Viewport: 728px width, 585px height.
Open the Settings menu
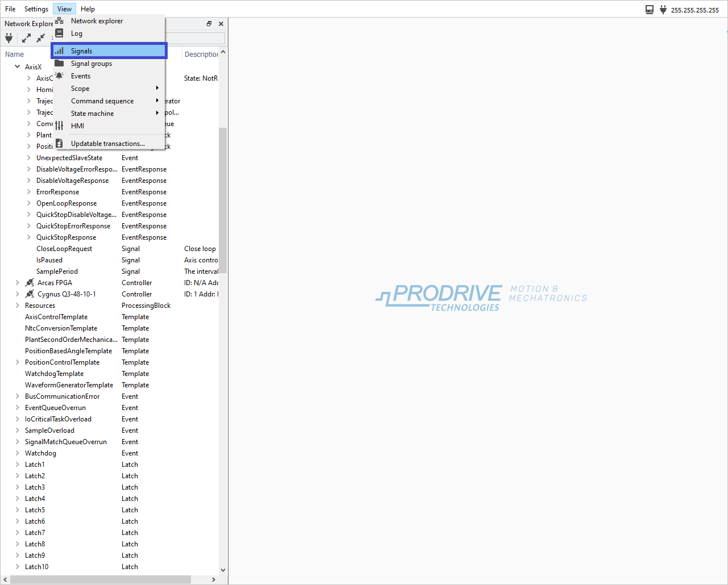[x=36, y=9]
